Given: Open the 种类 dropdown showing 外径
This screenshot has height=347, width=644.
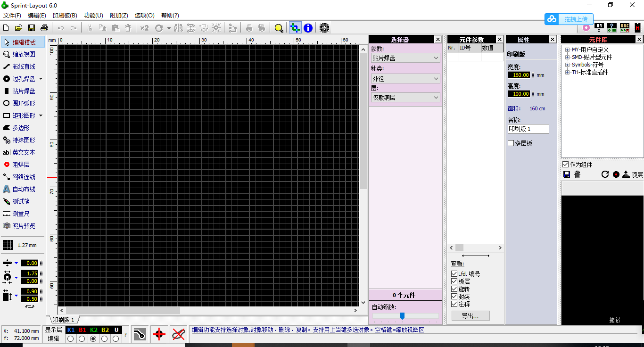Looking at the screenshot, I should [405, 79].
